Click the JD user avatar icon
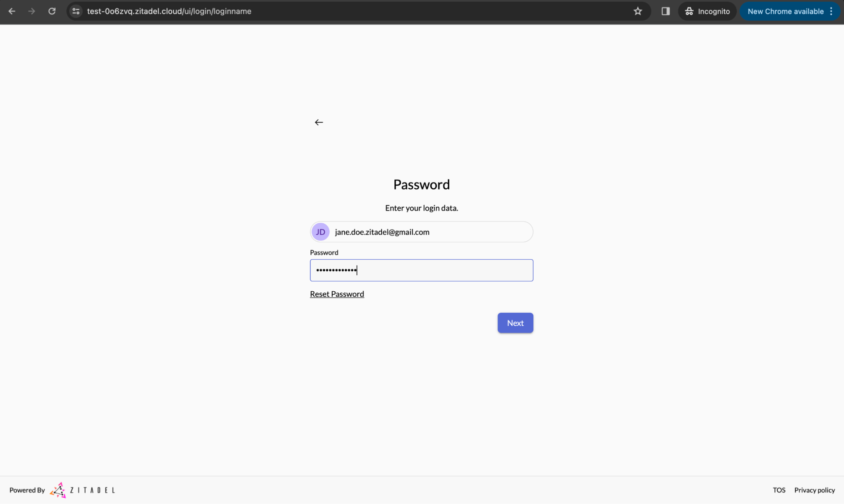Image resolution: width=844 pixels, height=504 pixels. (x=320, y=232)
